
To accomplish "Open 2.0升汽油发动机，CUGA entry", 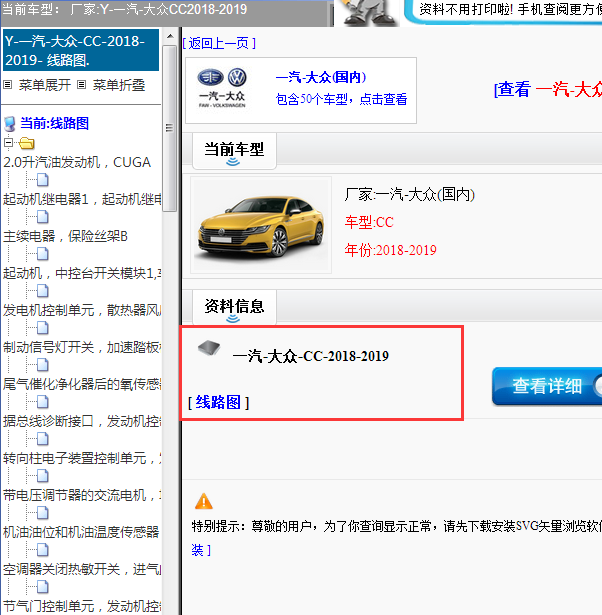I will coord(77,162).
